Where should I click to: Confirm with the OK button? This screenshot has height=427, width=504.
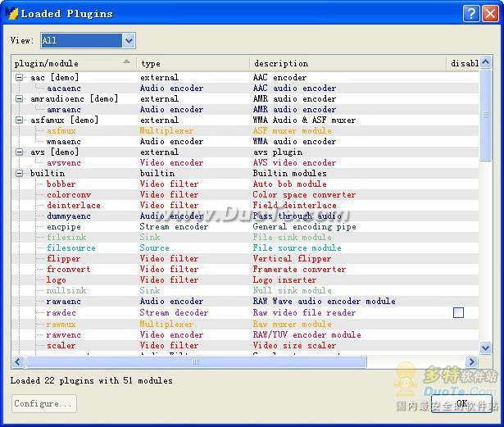461,403
